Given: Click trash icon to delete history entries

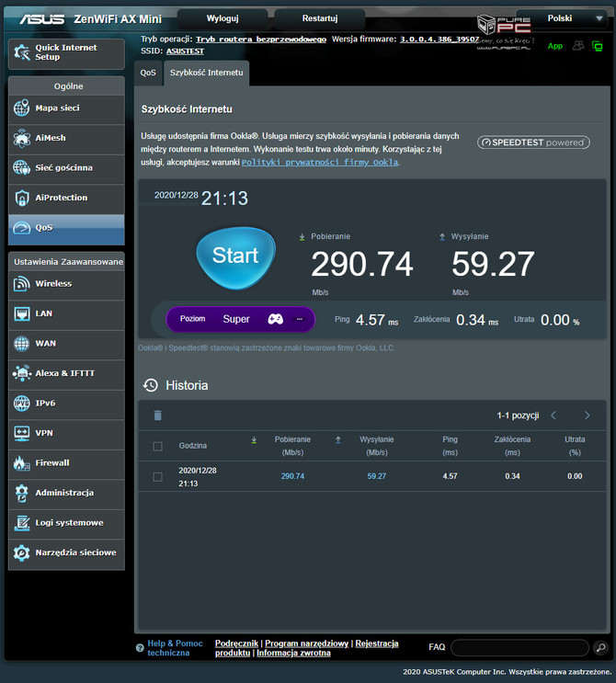Looking at the screenshot, I should pos(158,415).
